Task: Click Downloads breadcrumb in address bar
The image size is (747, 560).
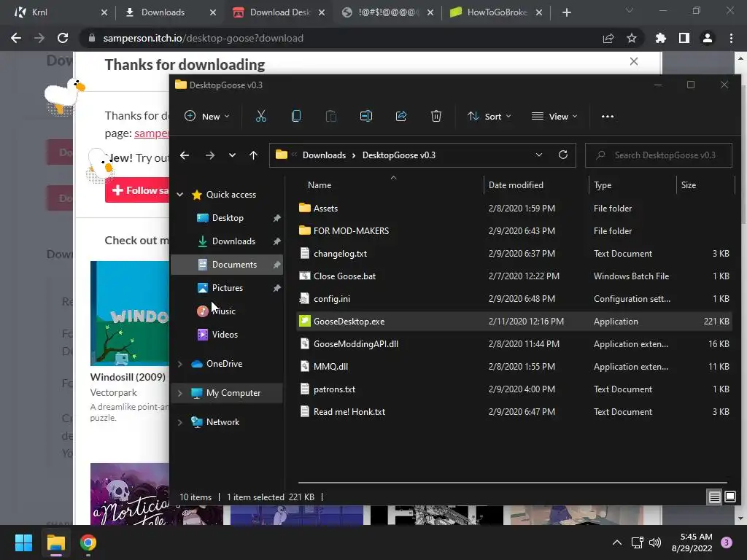Action: [324, 155]
